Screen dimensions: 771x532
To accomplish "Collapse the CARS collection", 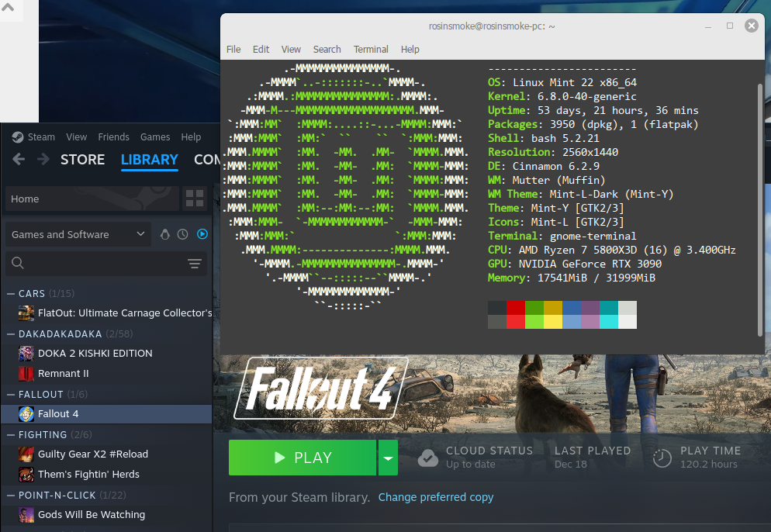I will click(11, 293).
